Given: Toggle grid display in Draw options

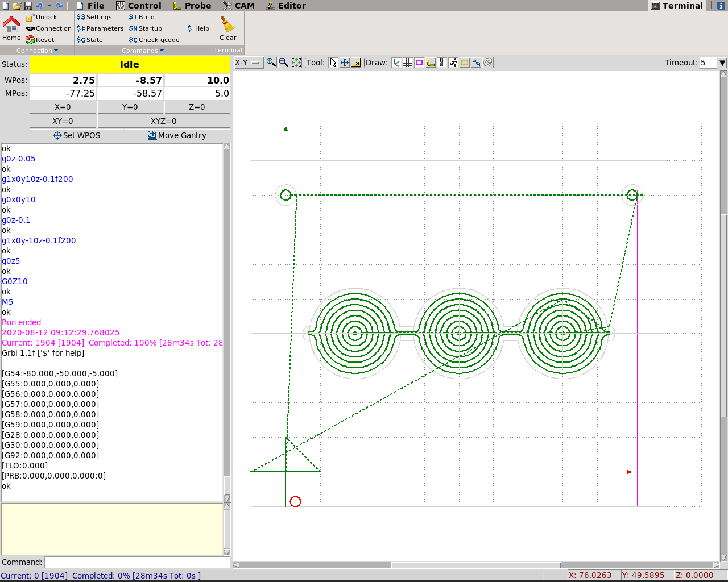Looking at the screenshot, I should [408, 63].
